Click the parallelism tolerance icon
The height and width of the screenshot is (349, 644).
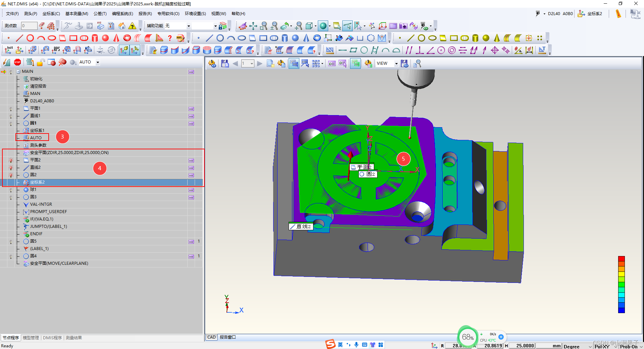click(x=409, y=50)
